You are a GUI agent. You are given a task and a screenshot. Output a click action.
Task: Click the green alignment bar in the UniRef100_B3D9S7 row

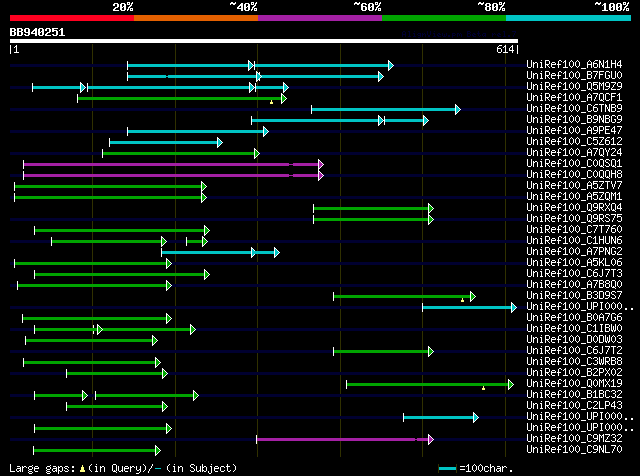click(404, 296)
